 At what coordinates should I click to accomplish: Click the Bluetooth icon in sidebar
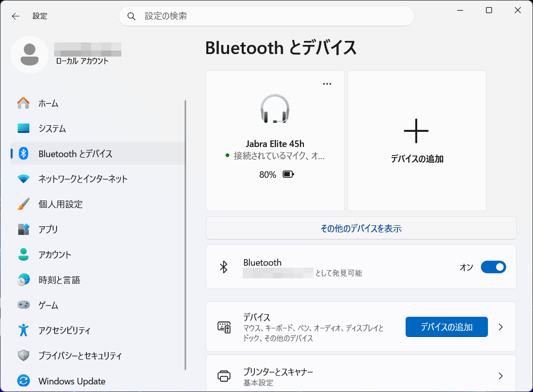(23, 154)
